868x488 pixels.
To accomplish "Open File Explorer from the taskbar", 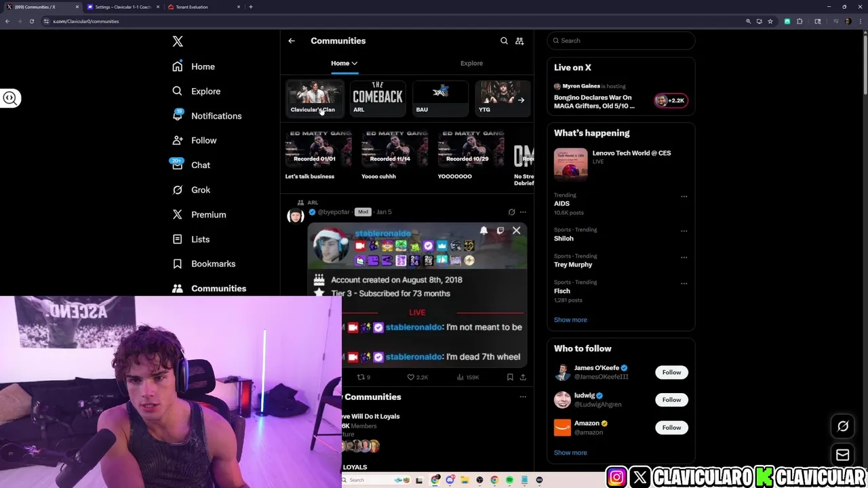I will coord(465,480).
